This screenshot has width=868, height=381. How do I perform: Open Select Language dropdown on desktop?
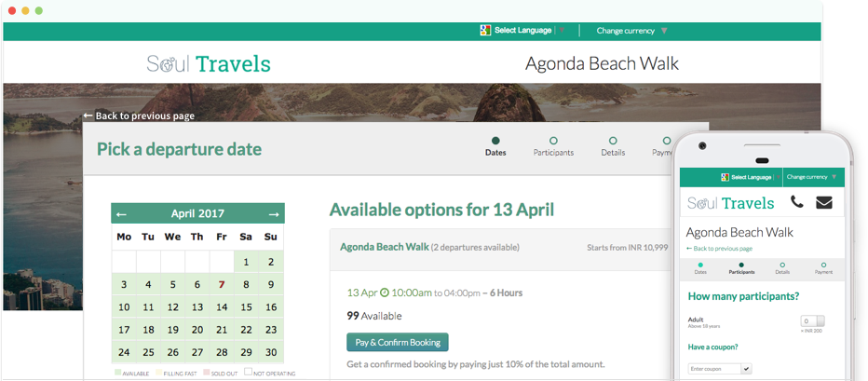point(522,31)
